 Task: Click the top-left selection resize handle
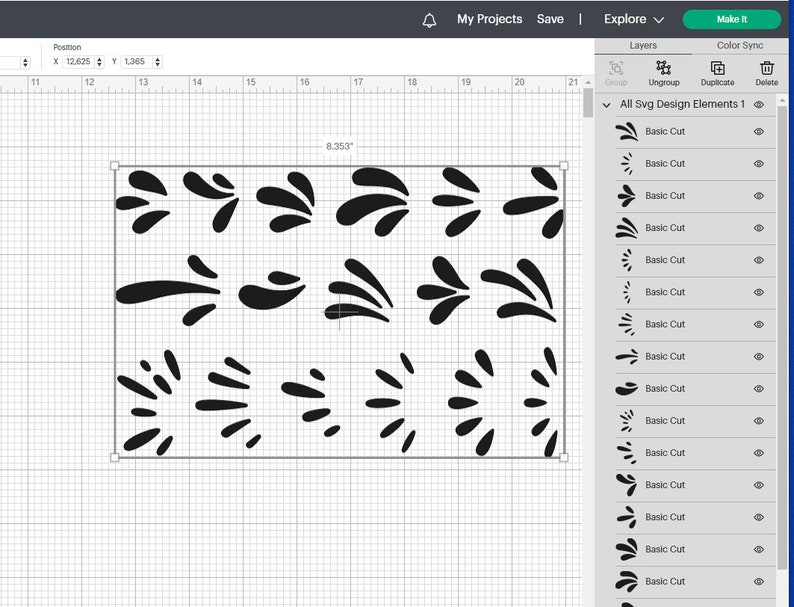114,166
